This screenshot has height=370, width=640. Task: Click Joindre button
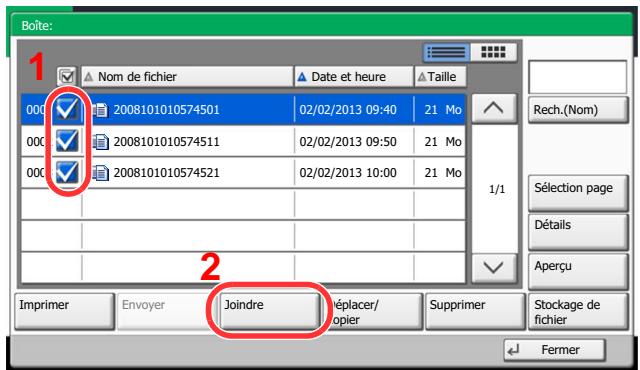[x=270, y=311]
